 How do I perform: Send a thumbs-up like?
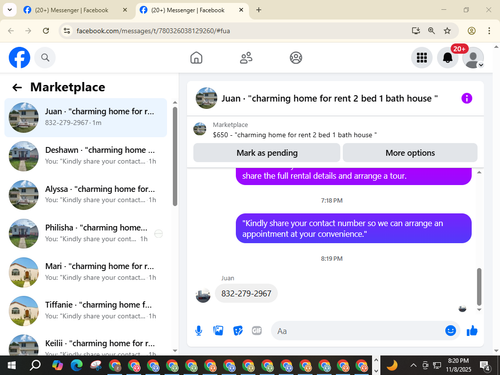472,331
